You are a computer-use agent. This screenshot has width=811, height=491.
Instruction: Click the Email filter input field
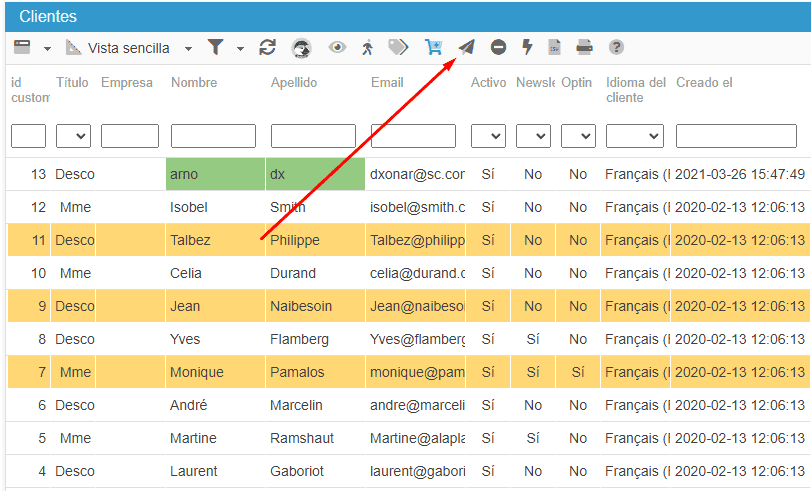pyautogui.click(x=413, y=136)
